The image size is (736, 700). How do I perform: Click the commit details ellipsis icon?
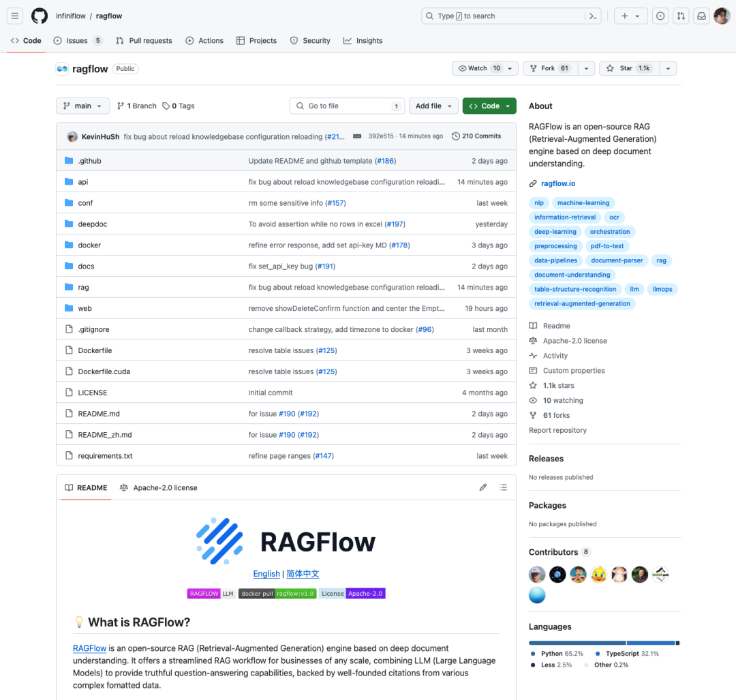[x=357, y=136]
